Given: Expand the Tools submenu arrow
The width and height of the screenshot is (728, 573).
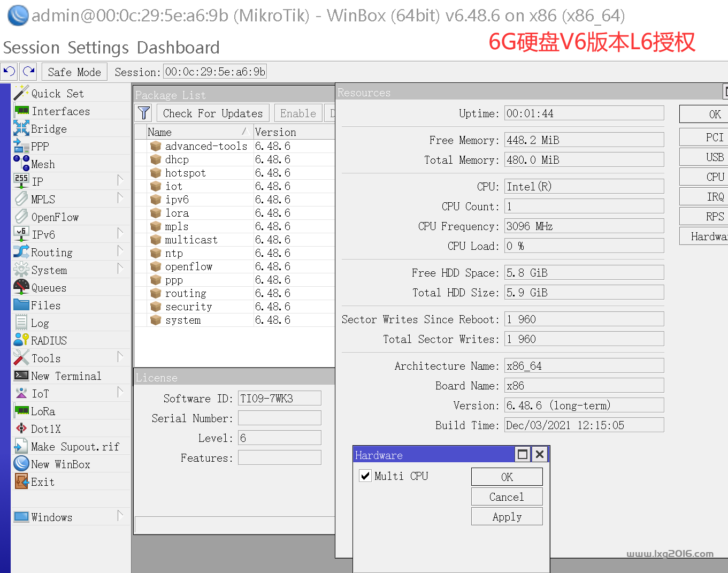Looking at the screenshot, I should [120, 357].
